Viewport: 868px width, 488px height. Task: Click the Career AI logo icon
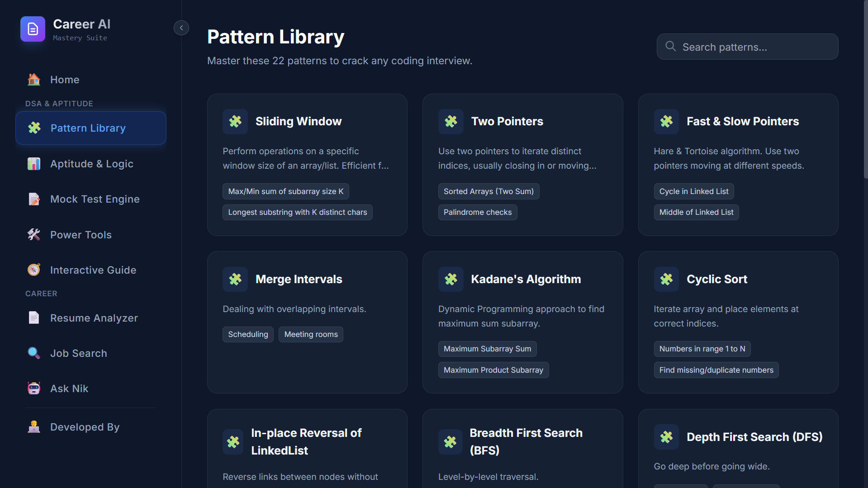(33, 29)
